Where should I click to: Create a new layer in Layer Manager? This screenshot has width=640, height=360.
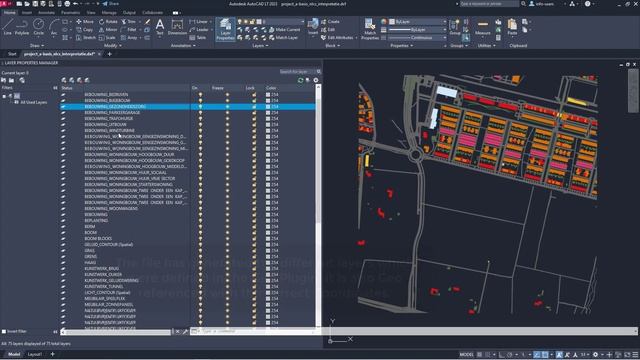point(64,80)
